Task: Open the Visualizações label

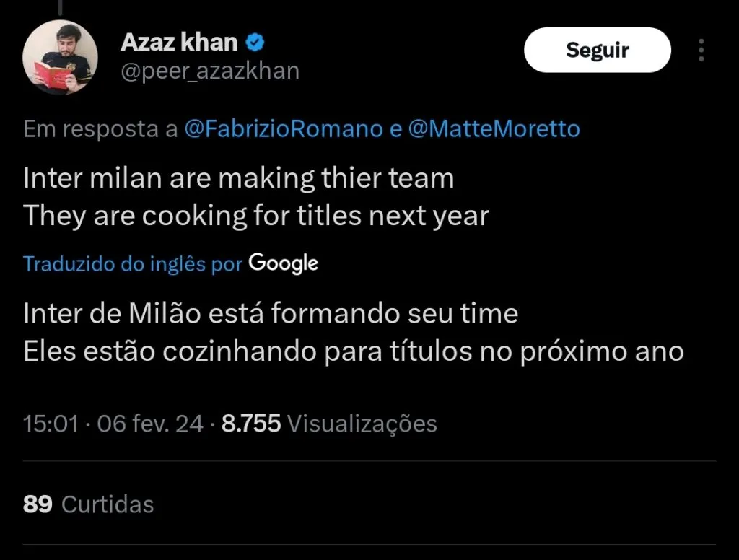Action: (362, 424)
